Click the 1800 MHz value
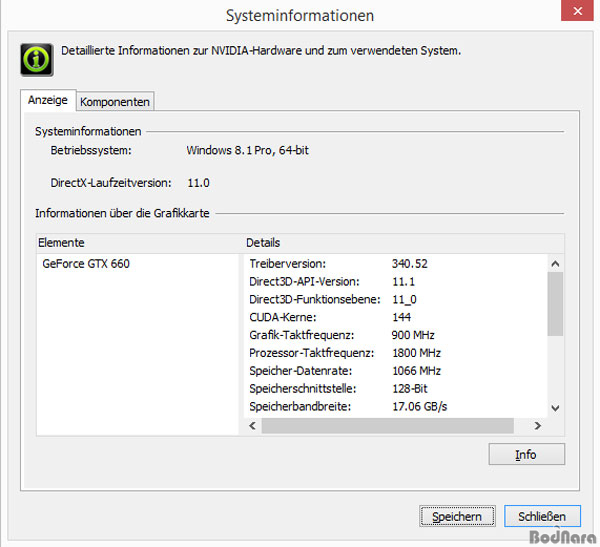Viewport: 600px width, 547px height. click(417, 353)
